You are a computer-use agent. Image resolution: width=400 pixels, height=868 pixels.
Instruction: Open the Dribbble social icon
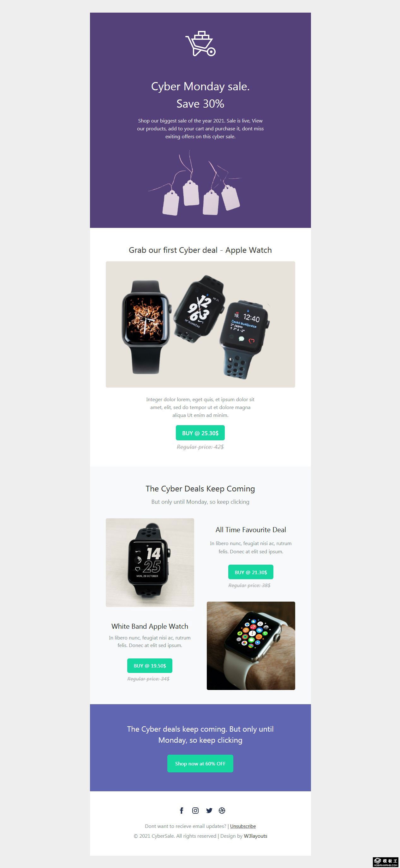click(222, 810)
